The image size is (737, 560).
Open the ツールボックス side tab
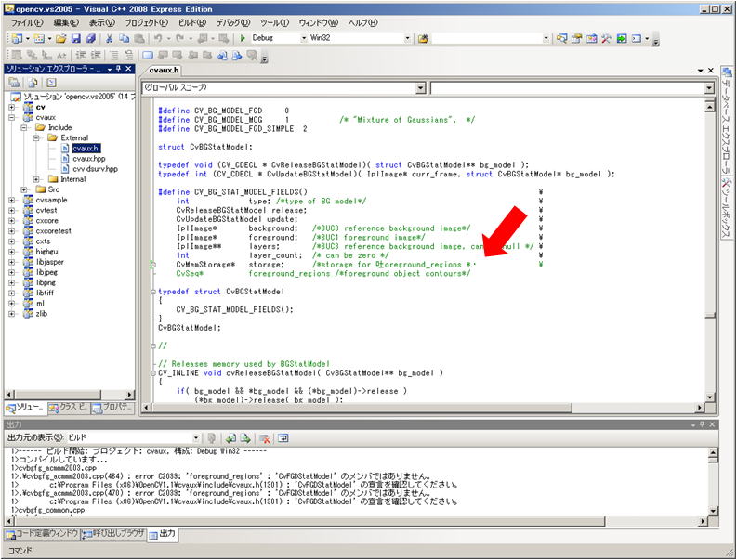click(x=727, y=209)
